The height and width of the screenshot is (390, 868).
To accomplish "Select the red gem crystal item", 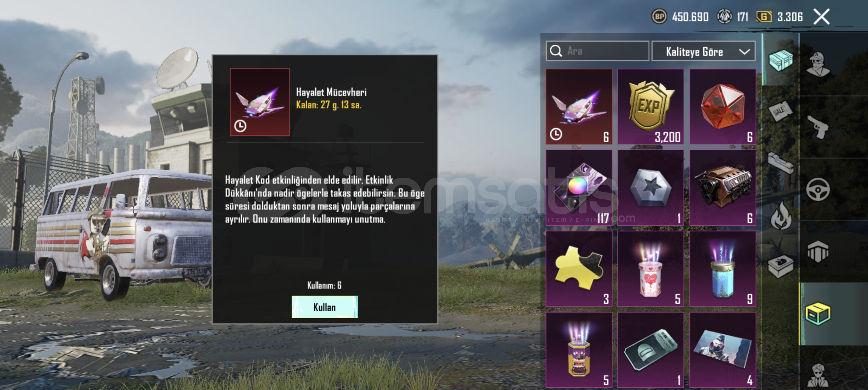I will 723,107.
